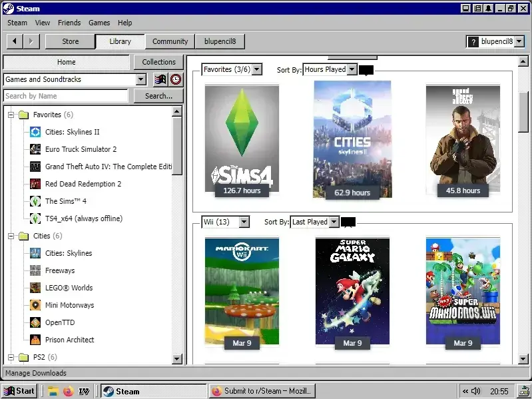Open the Mario Kart Wii cover thumbnail

(x=242, y=291)
